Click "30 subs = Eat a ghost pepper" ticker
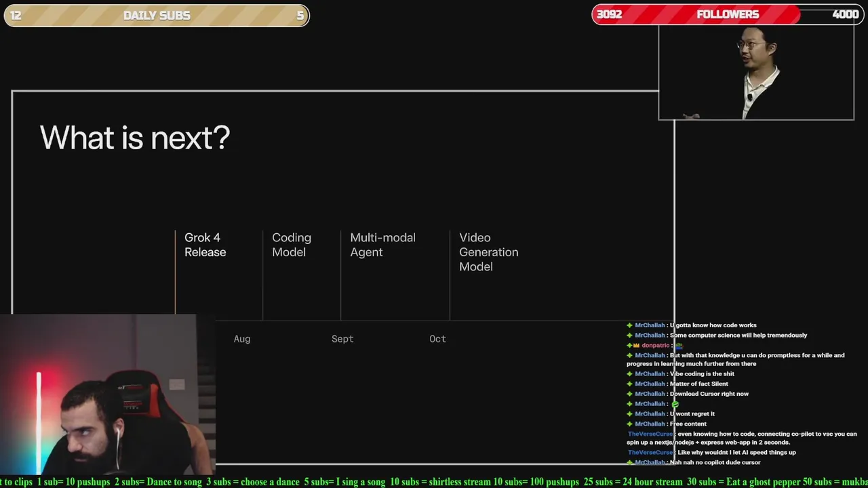Viewport: 868px width, 488px height. [x=743, y=482]
